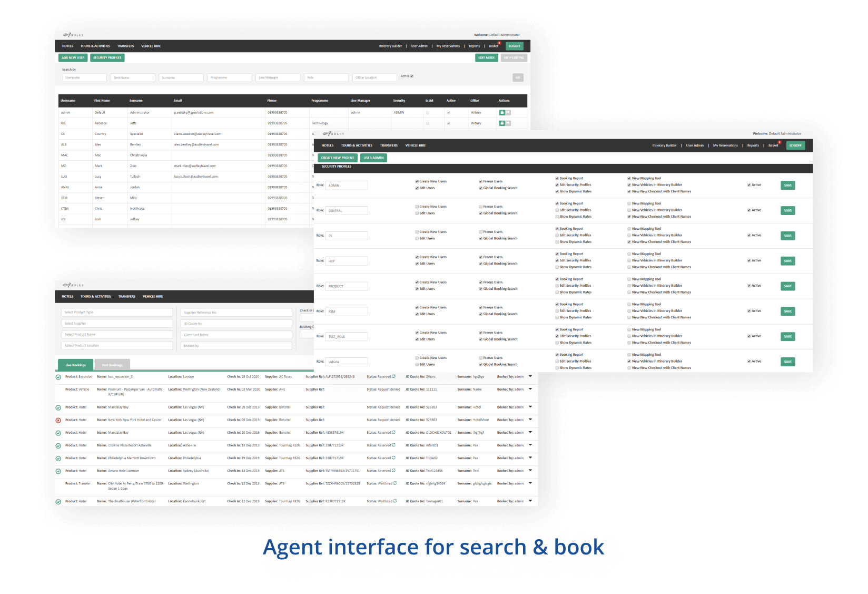Check Show Dynamic Rates for PRODUCT role
The width and height of the screenshot is (868, 594).
point(557,293)
